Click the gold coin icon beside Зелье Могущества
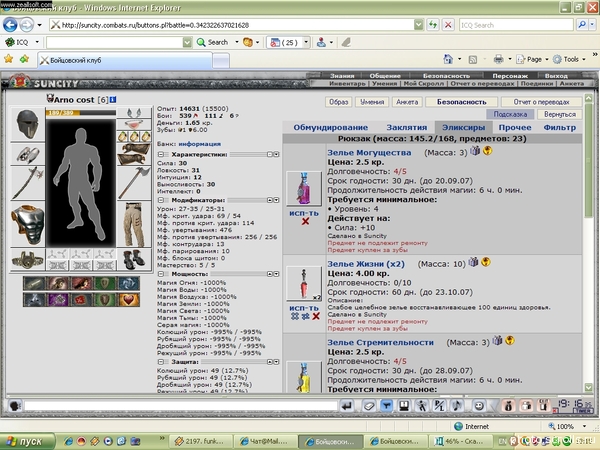 click(488, 151)
